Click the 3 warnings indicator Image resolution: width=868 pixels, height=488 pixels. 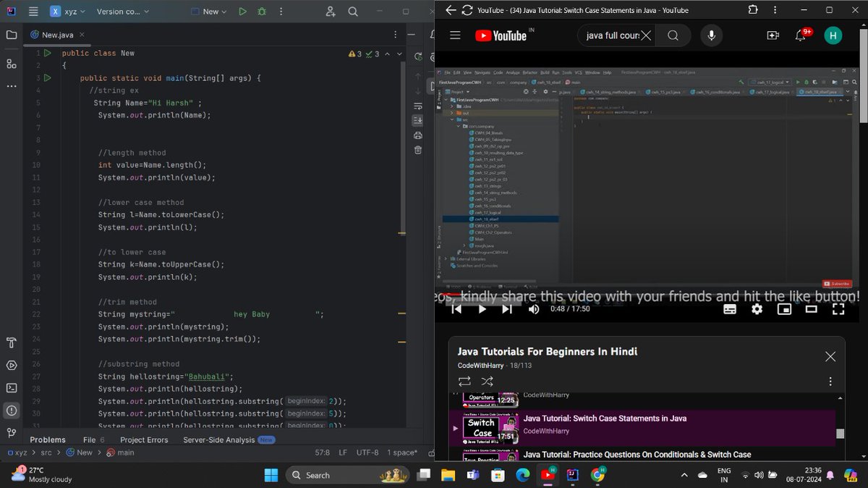[355, 54]
